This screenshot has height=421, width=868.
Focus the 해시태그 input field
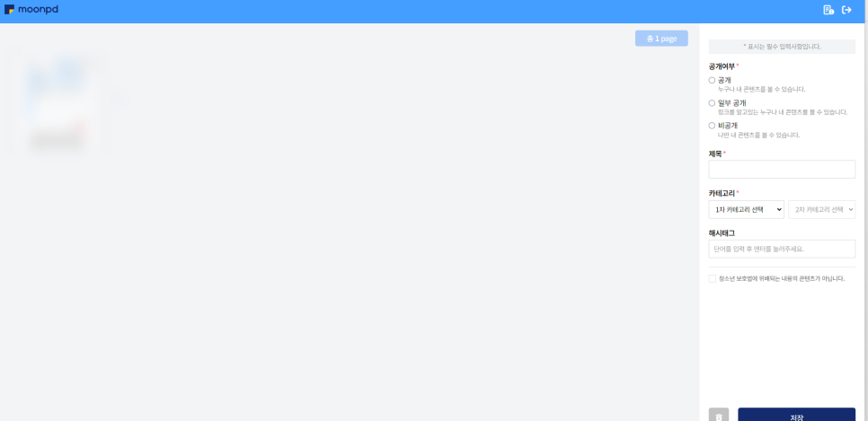[782, 249]
